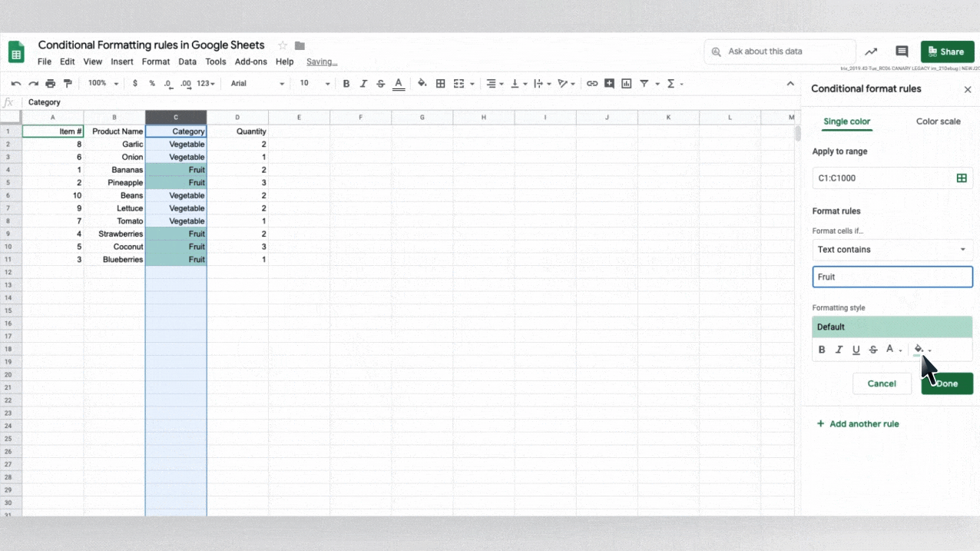The height and width of the screenshot is (551, 980).
Task: Apply currency format with dollar icon
Action: point(135,84)
